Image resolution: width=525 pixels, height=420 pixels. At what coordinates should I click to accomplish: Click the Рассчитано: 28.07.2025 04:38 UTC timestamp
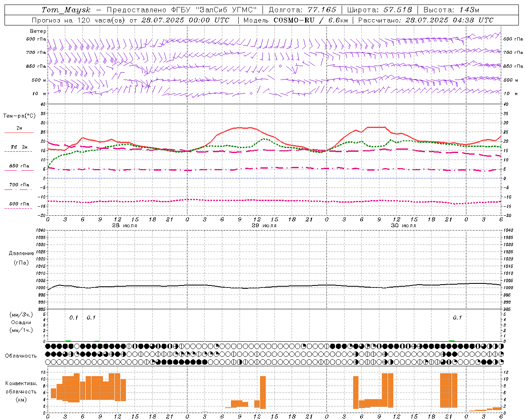[x=426, y=20]
